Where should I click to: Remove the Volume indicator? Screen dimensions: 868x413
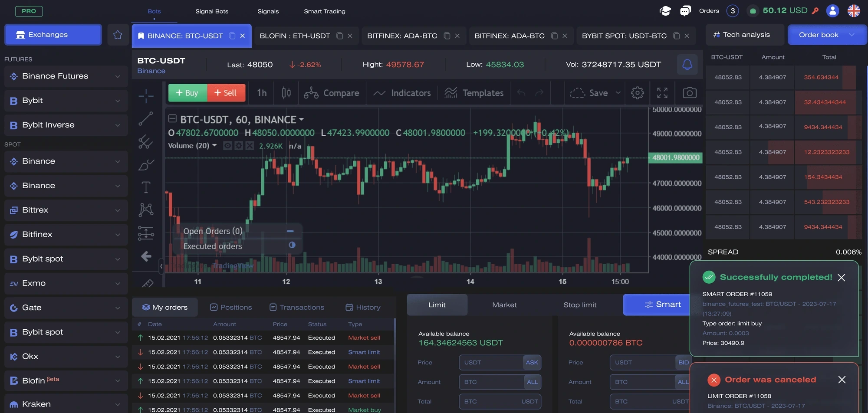click(x=250, y=146)
